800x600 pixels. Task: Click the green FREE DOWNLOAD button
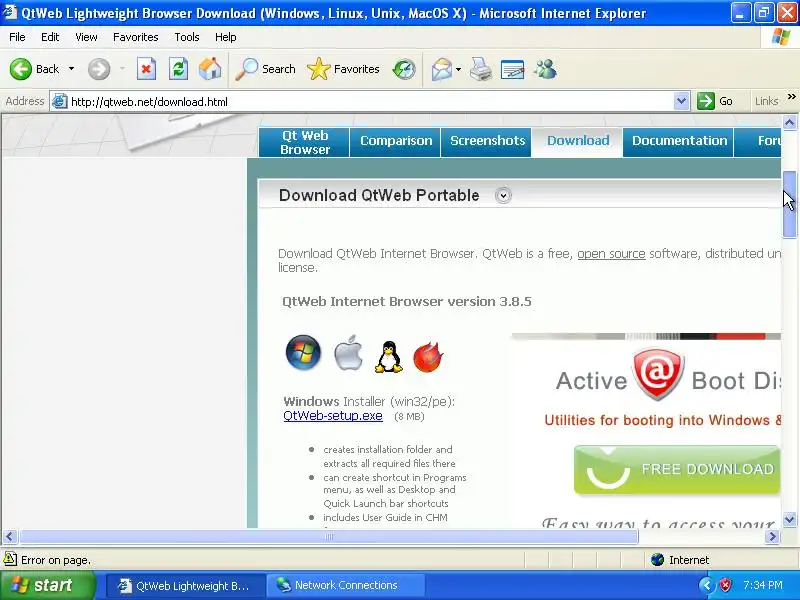tap(677, 470)
